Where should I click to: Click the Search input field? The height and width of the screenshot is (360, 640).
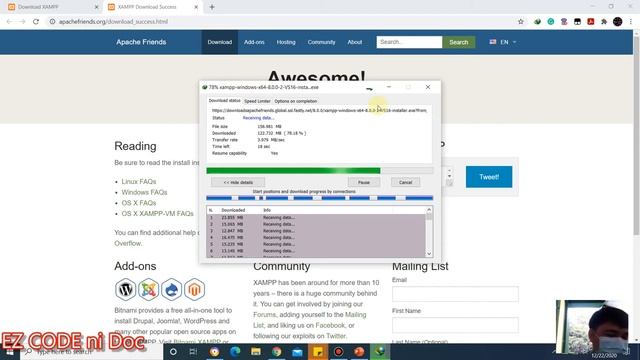409,42
